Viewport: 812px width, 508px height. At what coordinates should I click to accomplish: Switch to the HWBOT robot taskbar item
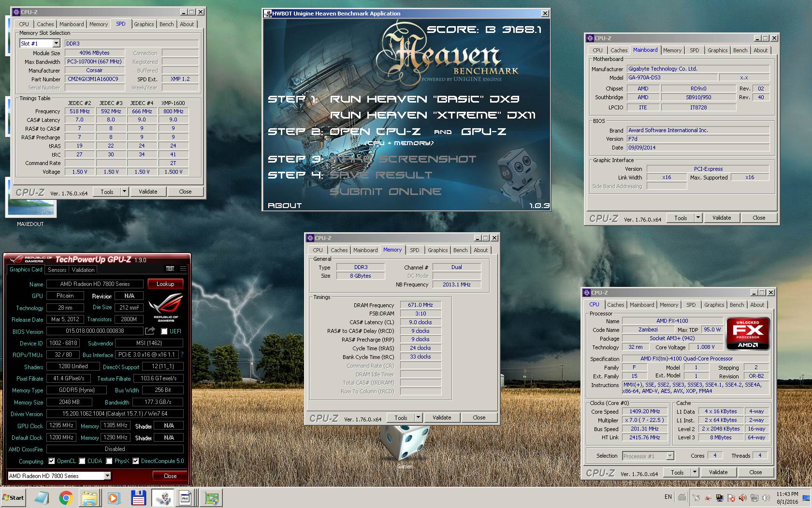163,498
